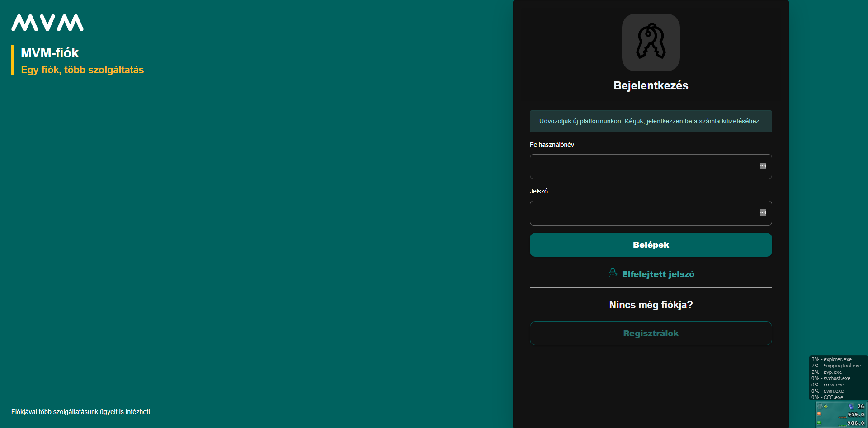Screen dimensions: 868x428
Task: Click the Jelszó label
Action: pyautogui.click(x=539, y=191)
